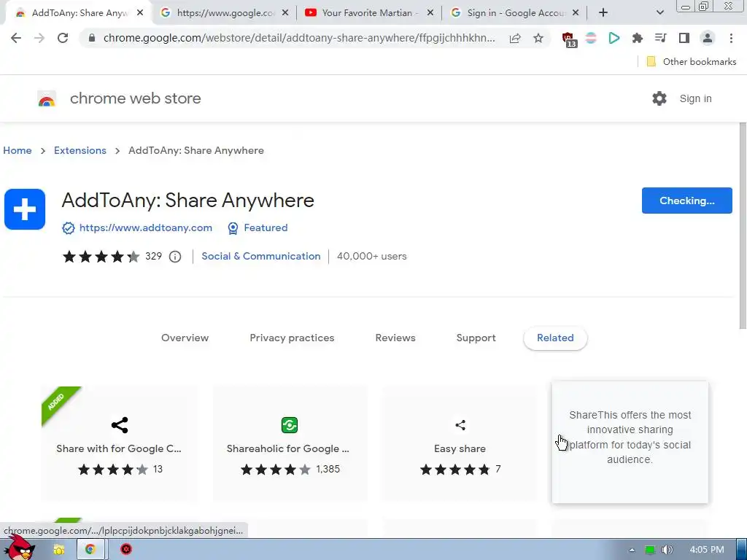Select the Related tab
Viewport: 747px width, 560px height.
555,338
